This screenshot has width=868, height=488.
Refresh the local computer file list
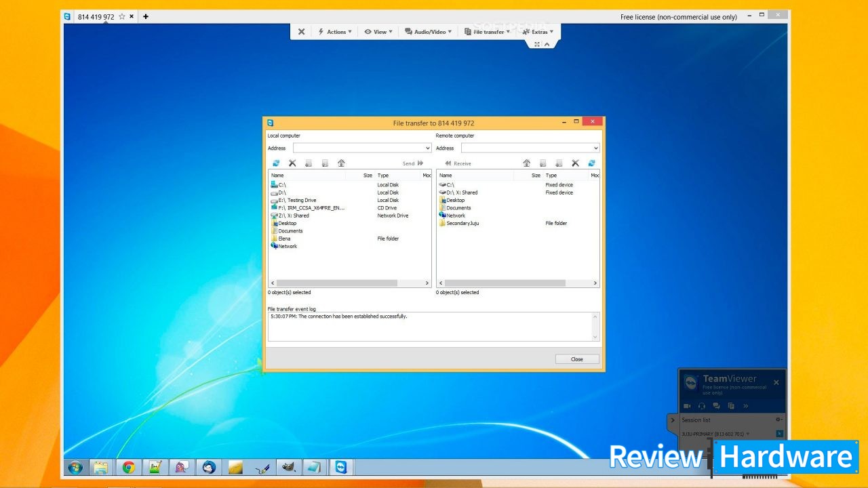(276, 163)
